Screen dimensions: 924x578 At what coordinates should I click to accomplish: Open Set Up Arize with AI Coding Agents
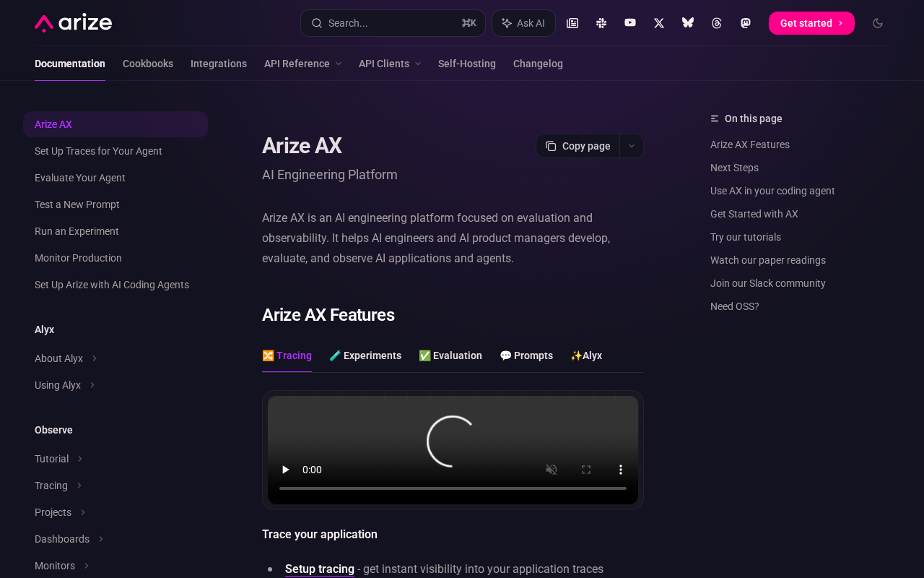click(x=112, y=285)
